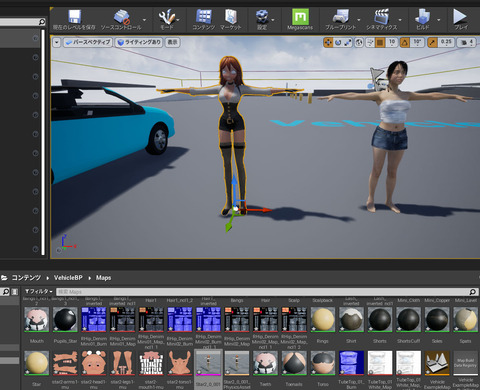480x390 pixels.
Task: Click the Maps asset search field
Action: [263, 292]
